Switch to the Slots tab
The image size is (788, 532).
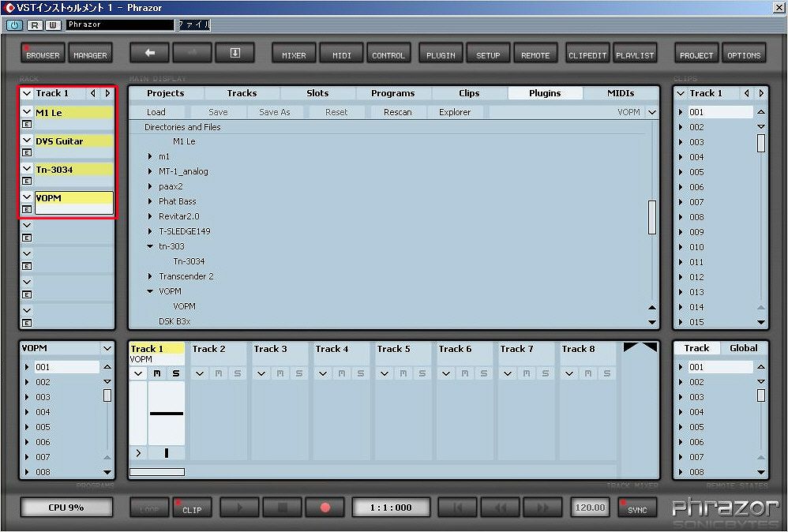317,93
